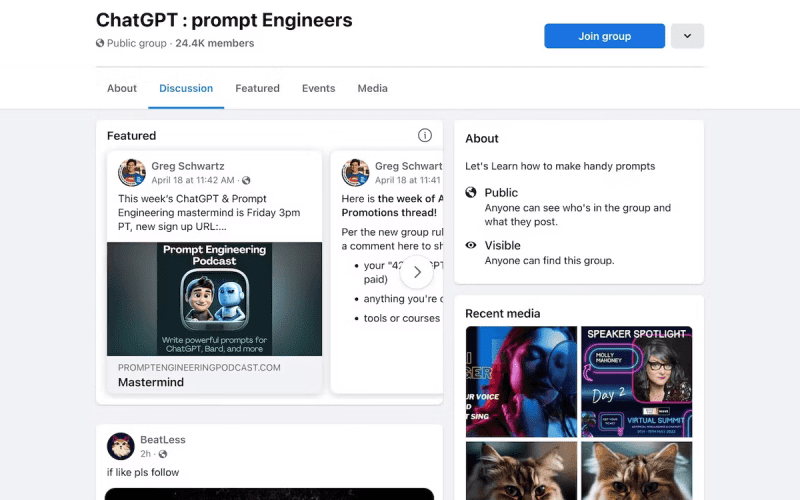Go to the Events tab

click(x=318, y=88)
